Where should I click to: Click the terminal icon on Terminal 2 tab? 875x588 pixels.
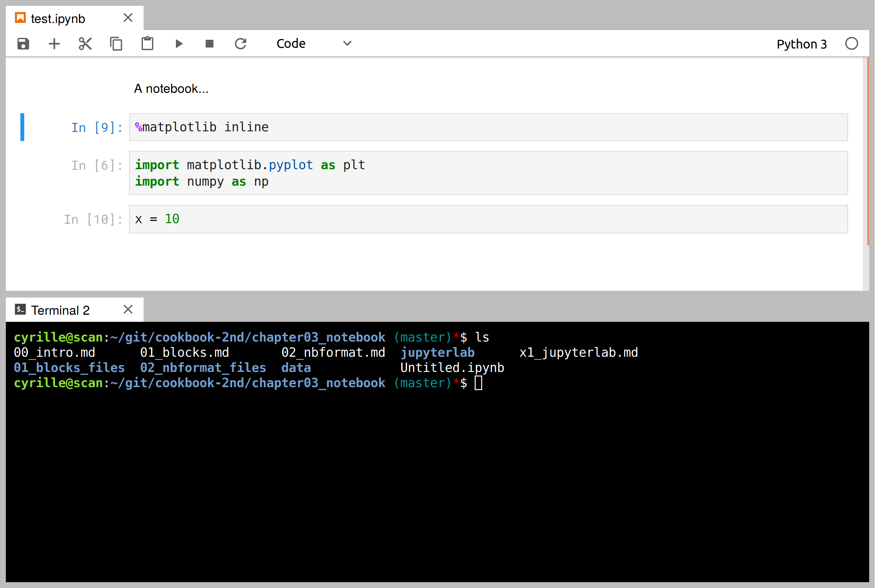(x=21, y=310)
